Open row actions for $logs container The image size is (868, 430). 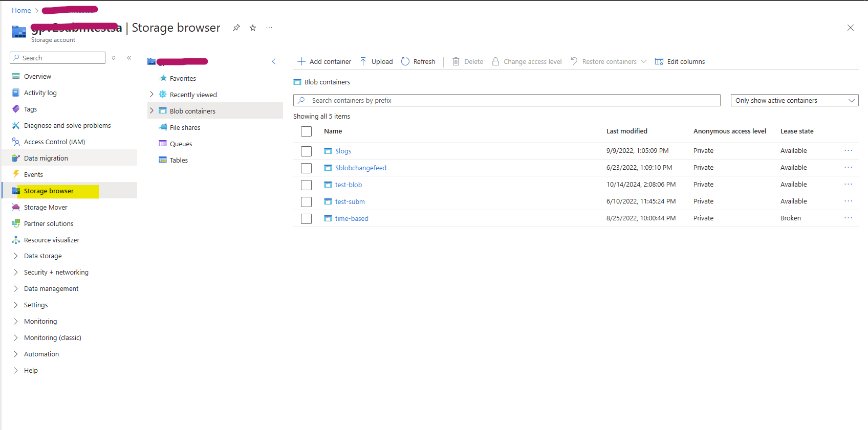(x=848, y=150)
